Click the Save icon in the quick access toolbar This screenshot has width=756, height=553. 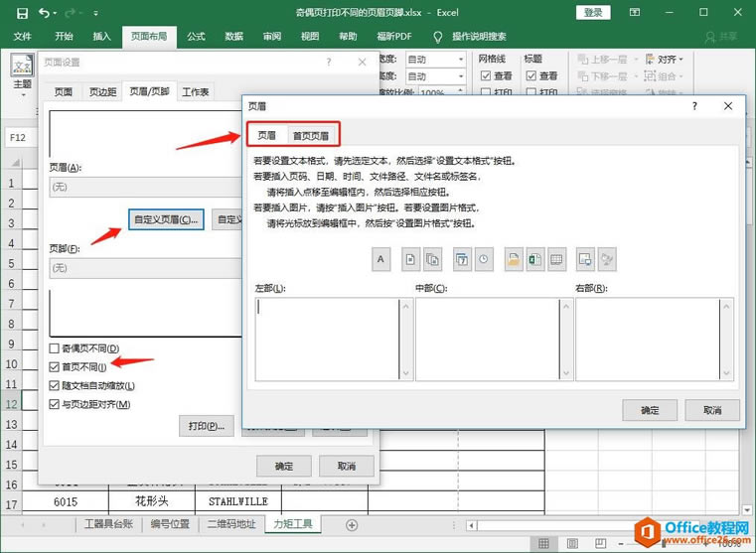22,13
